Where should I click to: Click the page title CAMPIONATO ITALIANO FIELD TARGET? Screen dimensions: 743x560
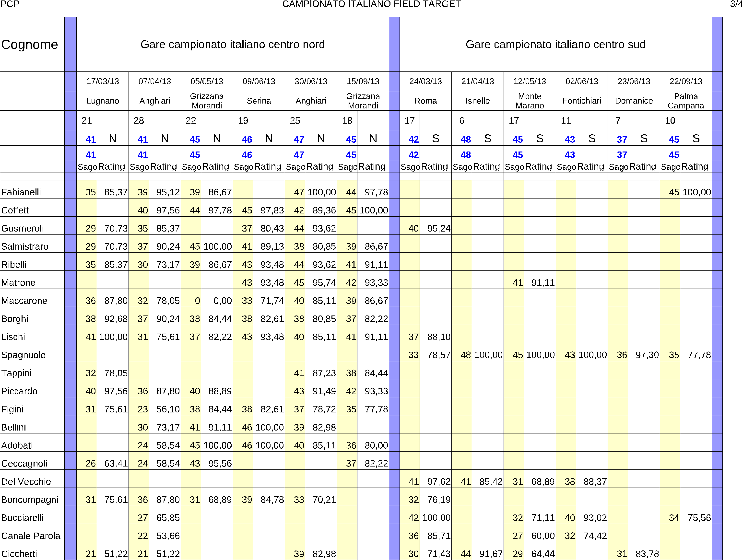coord(371,4)
